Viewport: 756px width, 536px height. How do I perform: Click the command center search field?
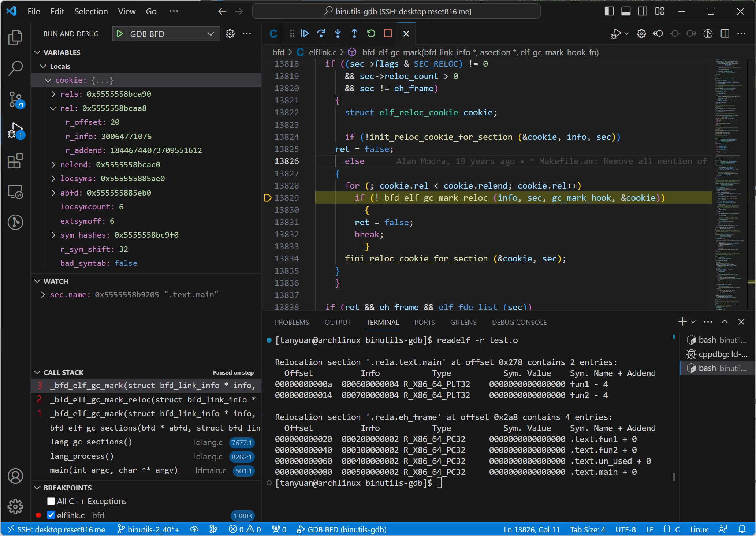click(x=396, y=11)
